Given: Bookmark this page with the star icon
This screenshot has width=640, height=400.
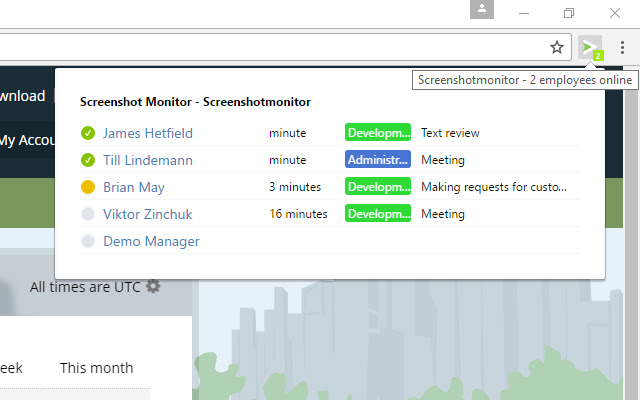Looking at the screenshot, I should 557,47.
